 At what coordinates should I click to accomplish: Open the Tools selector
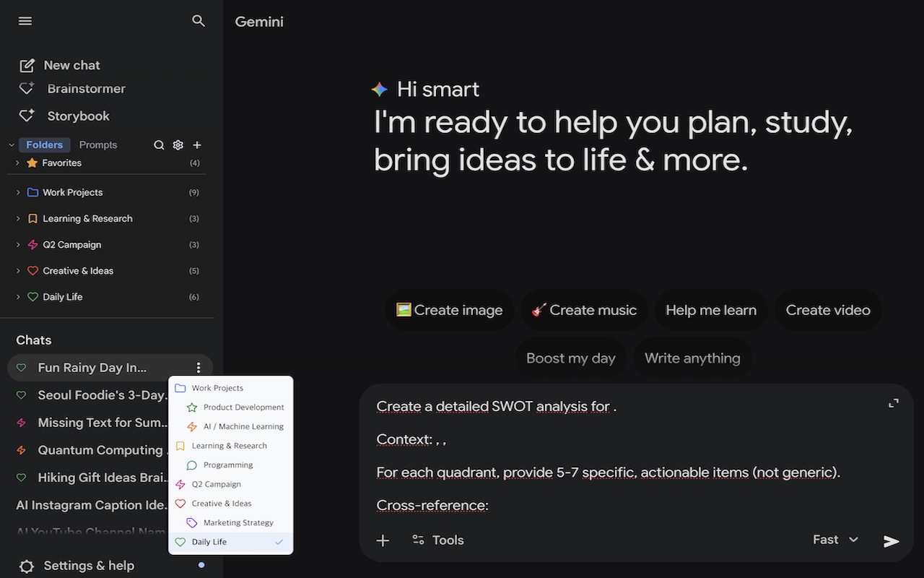[x=437, y=540]
